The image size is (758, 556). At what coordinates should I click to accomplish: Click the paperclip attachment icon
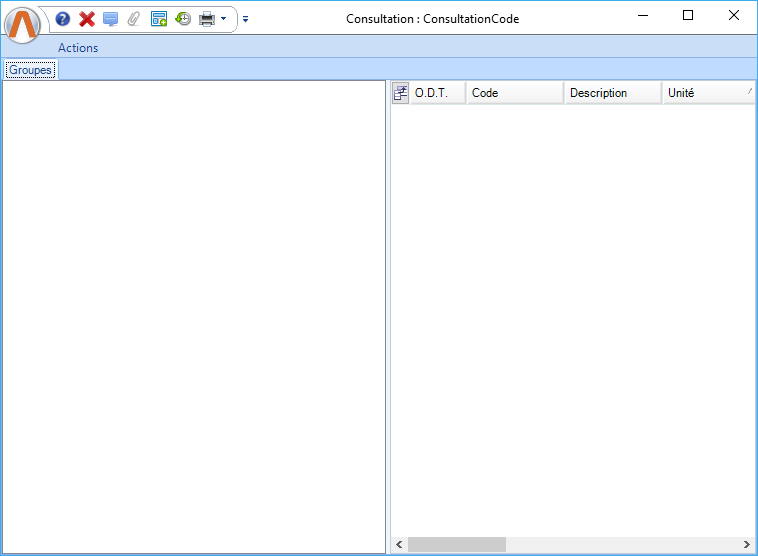pos(134,19)
